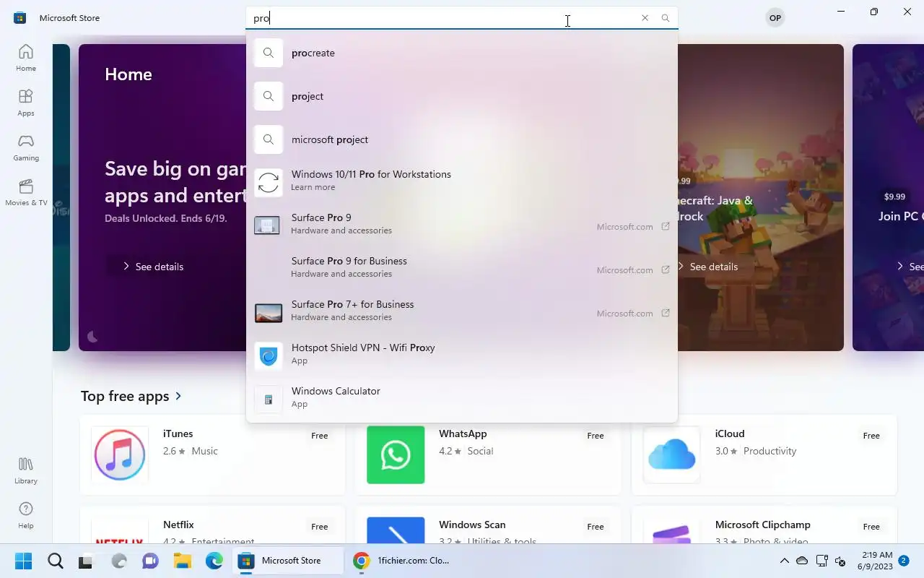Open the Chat app from the taskbar

tap(150, 561)
